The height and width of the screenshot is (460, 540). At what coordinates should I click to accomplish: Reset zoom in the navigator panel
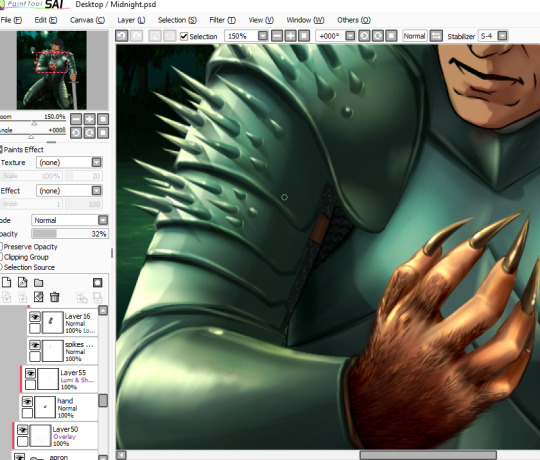click(103, 119)
